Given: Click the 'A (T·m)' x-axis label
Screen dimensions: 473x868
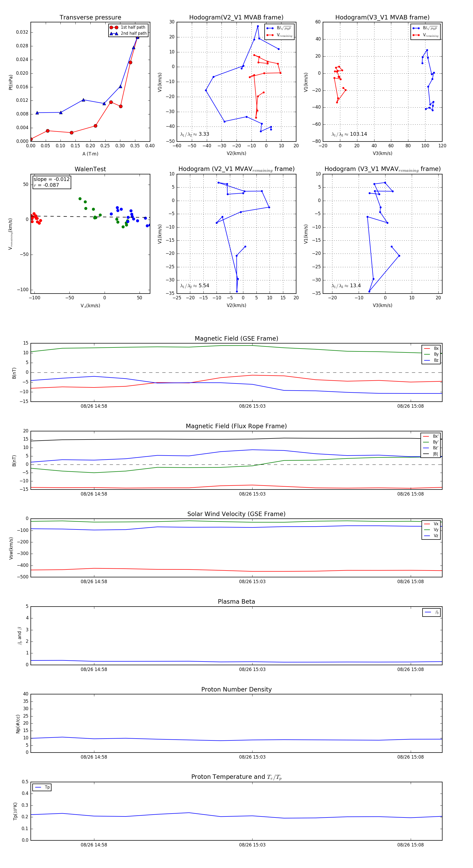Looking at the screenshot, I should click(90, 154).
